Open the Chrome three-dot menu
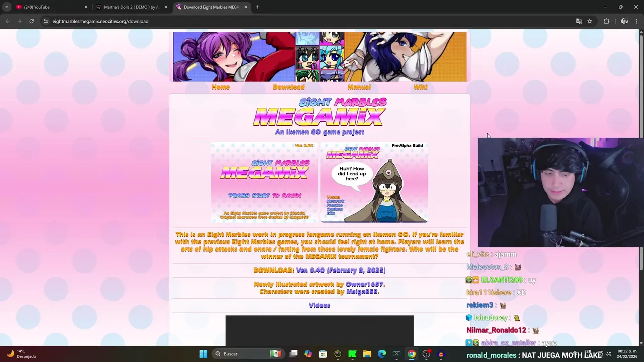This screenshot has width=644, height=362. point(636,21)
